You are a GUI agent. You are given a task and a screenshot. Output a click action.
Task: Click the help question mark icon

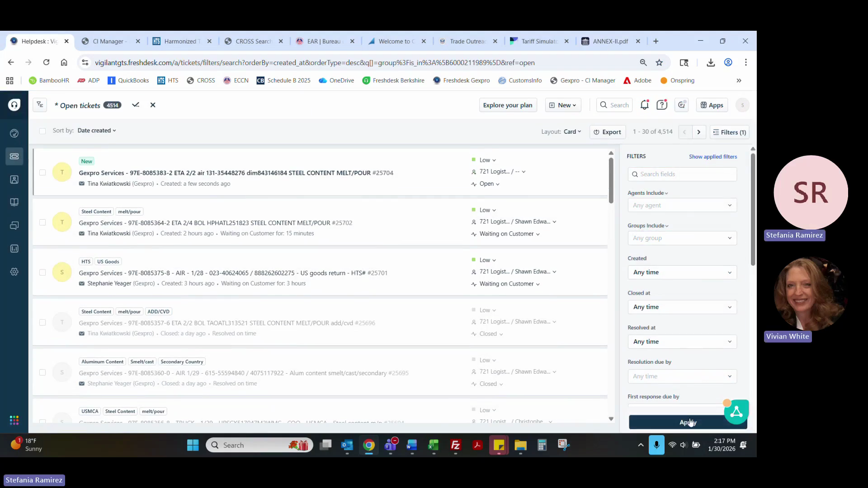coord(662,105)
